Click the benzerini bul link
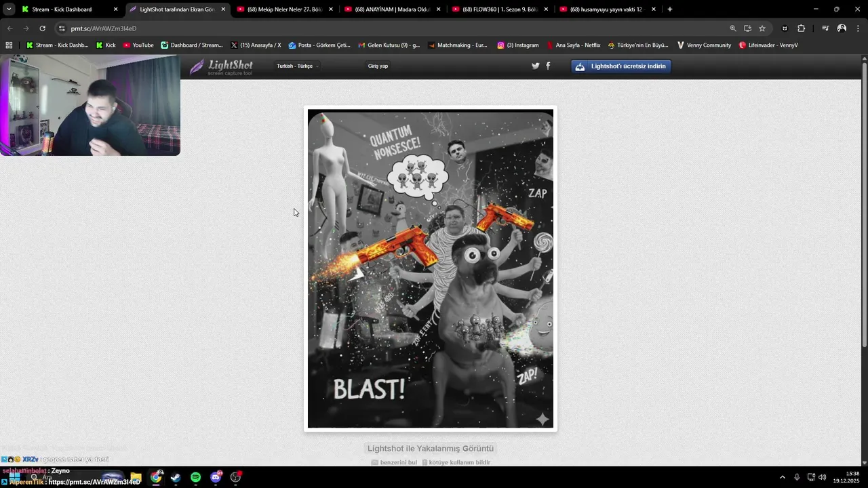This screenshot has width=868, height=488. (x=394, y=462)
